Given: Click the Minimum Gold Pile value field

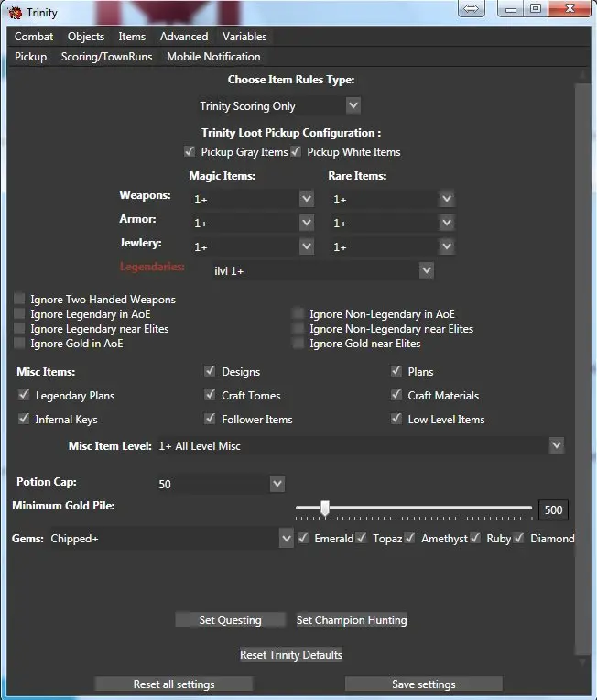Looking at the screenshot, I should pyautogui.click(x=553, y=510).
